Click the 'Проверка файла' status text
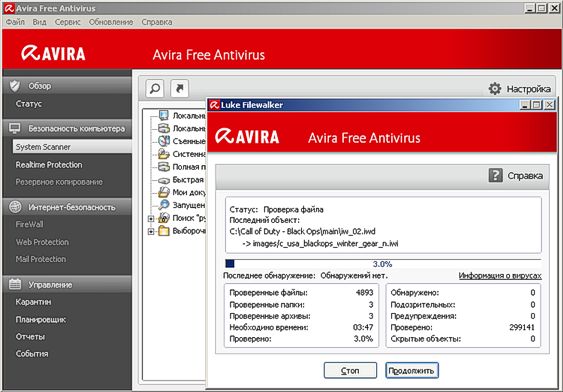 [293, 209]
